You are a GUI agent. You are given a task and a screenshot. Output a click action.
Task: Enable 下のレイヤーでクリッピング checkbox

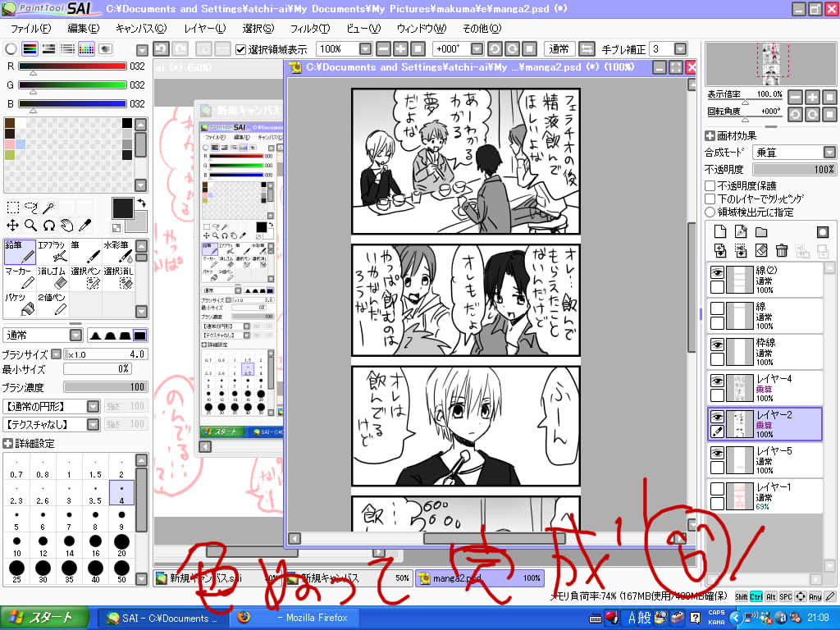pyautogui.click(x=710, y=199)
